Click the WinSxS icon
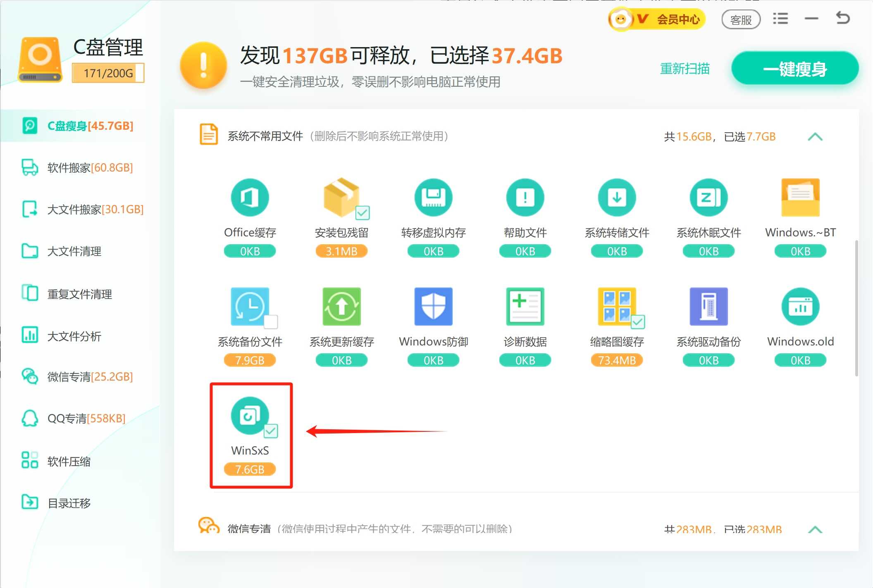The height and width of the screenshot is (588, 873). click(250, 416)
